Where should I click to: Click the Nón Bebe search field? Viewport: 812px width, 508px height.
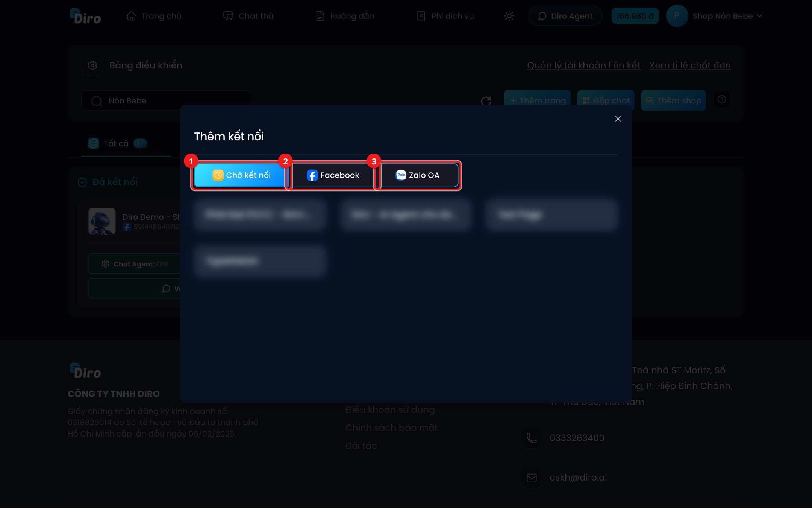coord(165,101)
